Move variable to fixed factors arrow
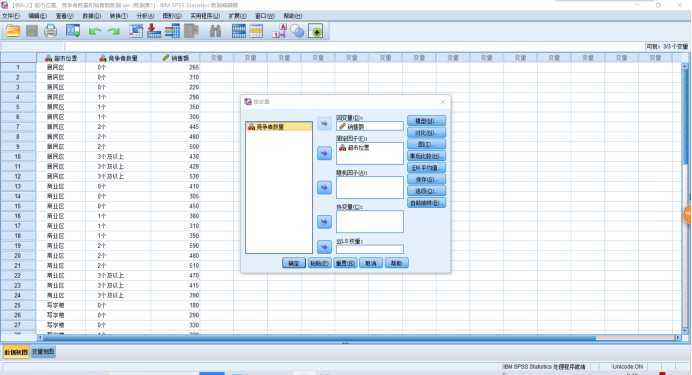This screenshot has width=692, height=375. pyautogui.click(x=324, y=154)
